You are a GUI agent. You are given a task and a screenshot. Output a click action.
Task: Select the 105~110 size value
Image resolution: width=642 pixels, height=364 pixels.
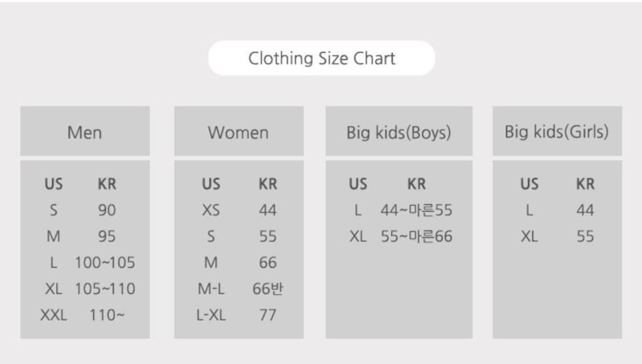click(105, 289)
